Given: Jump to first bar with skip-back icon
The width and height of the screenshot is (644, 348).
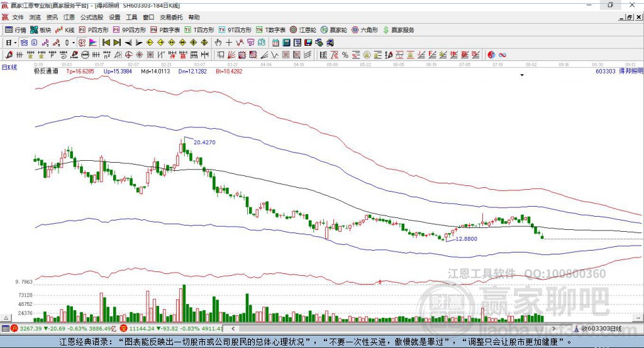Looking at the screenshot, I should tap(106, 43).
